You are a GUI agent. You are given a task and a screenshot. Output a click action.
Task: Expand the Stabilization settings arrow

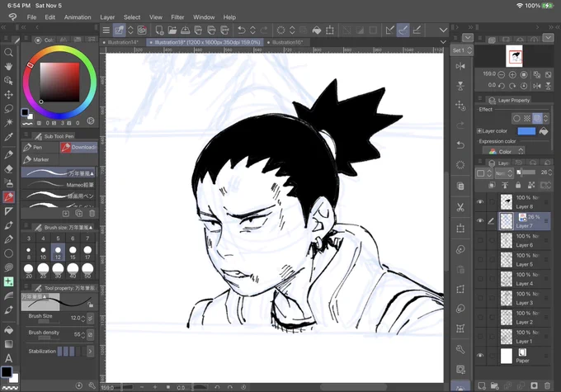[90, 352]
